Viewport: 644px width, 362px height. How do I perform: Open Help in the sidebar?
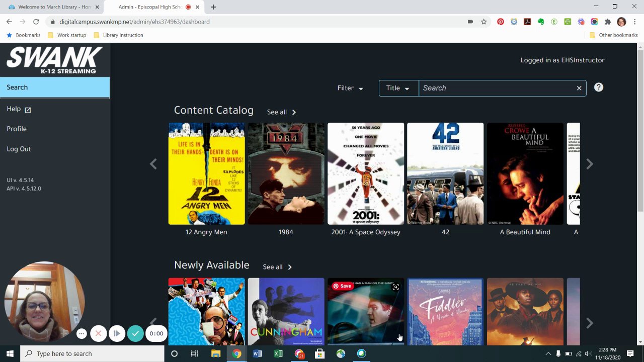click(x=19, y=109)
